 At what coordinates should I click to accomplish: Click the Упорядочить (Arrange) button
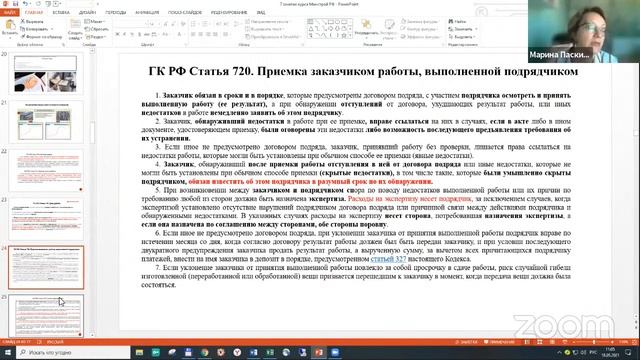click(x=367, y=29)
